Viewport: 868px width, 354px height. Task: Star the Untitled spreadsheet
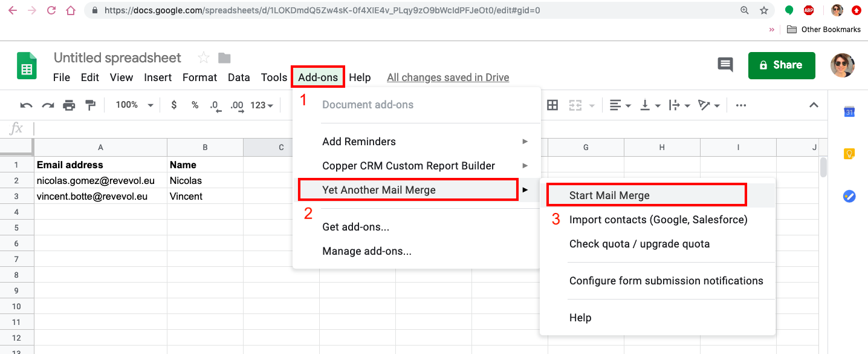coord(204,57)
